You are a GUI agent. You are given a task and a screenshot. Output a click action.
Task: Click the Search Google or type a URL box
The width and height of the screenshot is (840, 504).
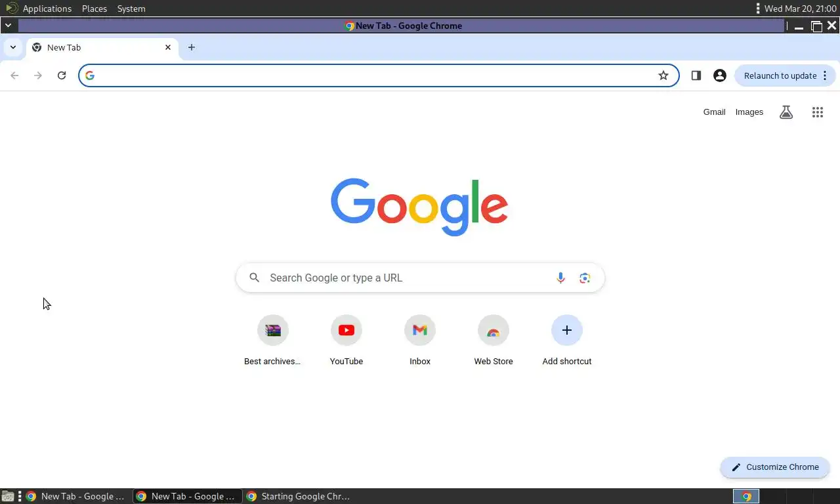[420, 278]
